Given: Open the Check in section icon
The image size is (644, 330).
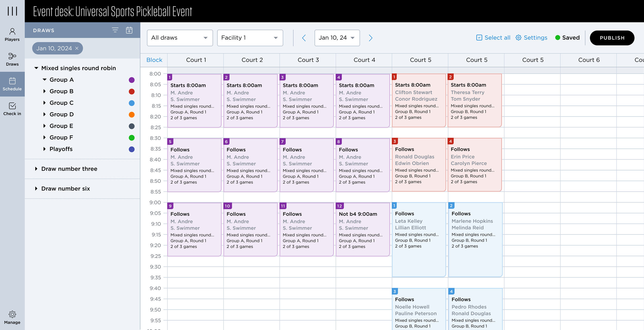Looking at the screenshot, I should (12, 109).
